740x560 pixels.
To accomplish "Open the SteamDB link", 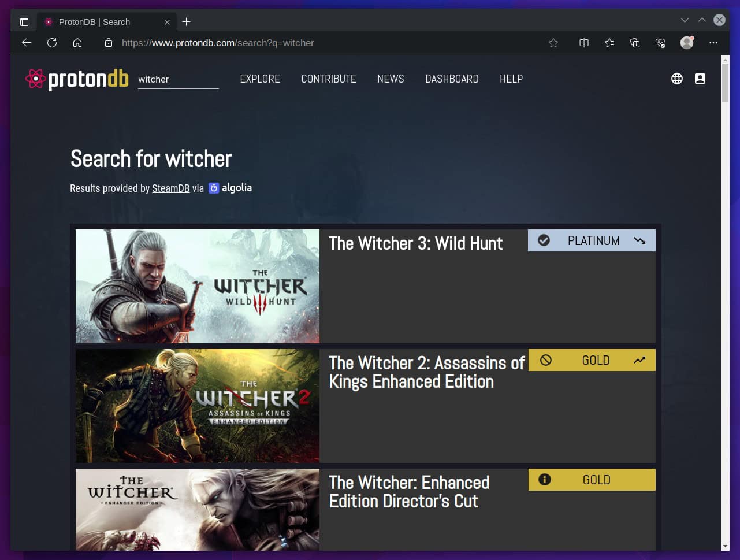I will click(170, 188).
